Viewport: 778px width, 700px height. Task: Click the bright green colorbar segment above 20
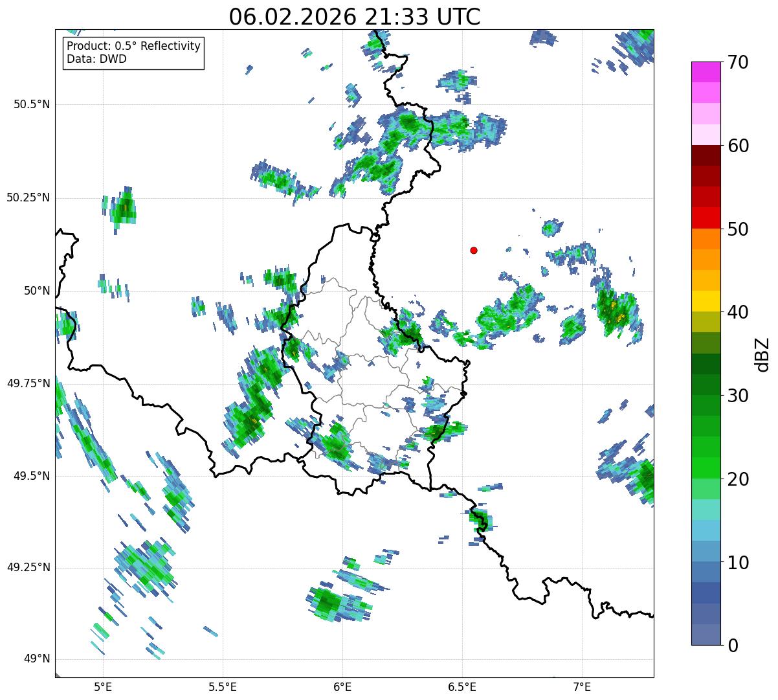pos(706,468)
